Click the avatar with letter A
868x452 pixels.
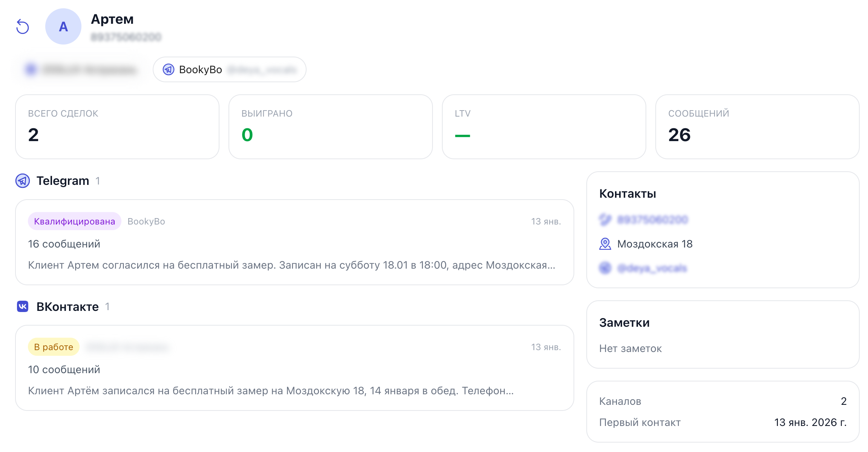click(63, 27)
